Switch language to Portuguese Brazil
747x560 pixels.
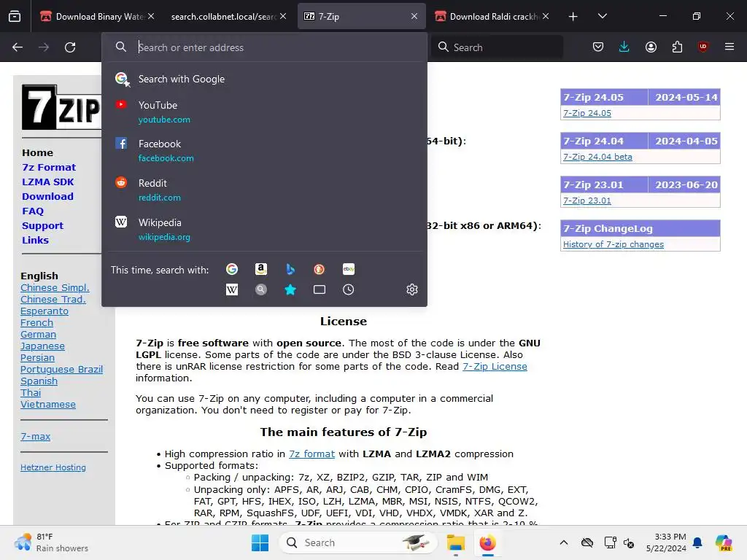(x=61, y=370)
